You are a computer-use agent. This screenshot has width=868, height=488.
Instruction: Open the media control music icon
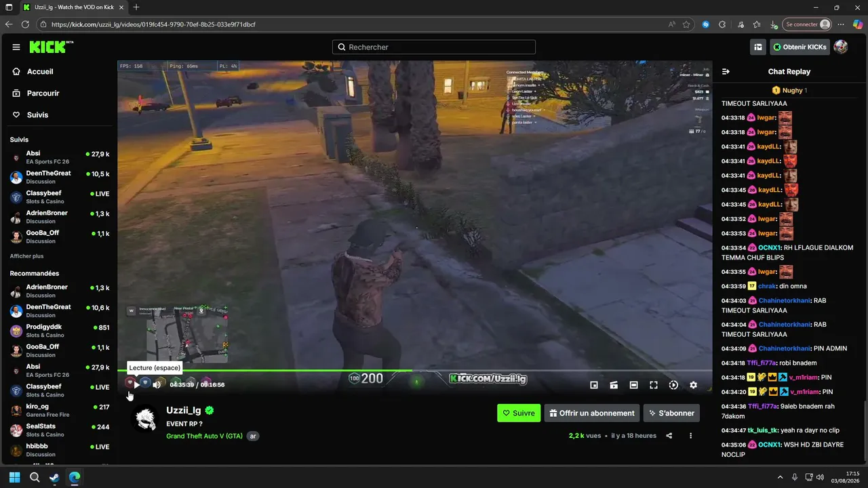click(x=740, y=24)
